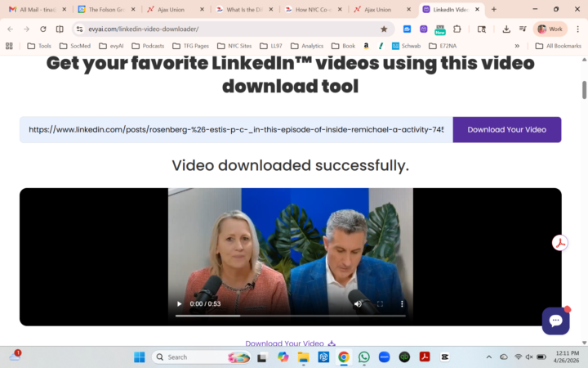The image size is (588, 368).
Task: Go back to the previous page
Action: tap(10, 29)
